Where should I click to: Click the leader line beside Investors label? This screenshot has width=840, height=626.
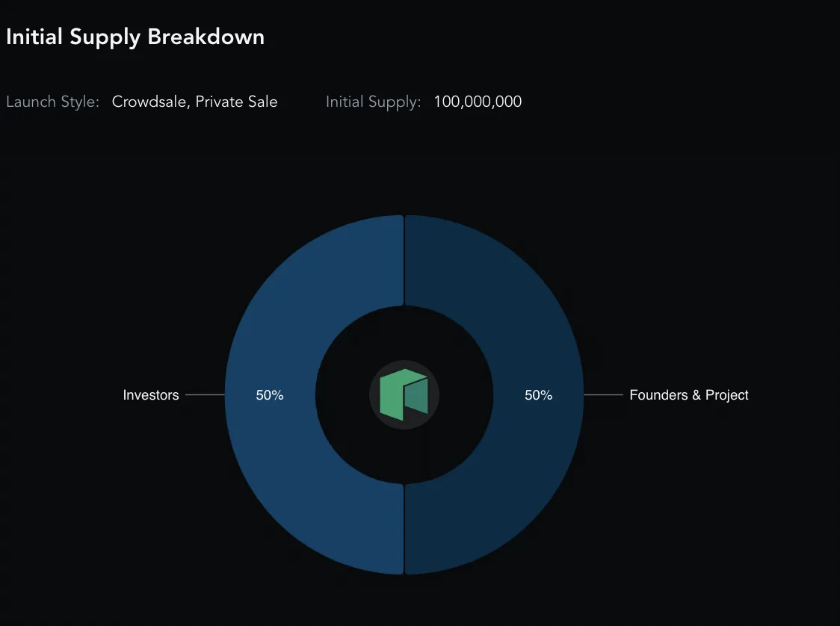tap(205, 394)
